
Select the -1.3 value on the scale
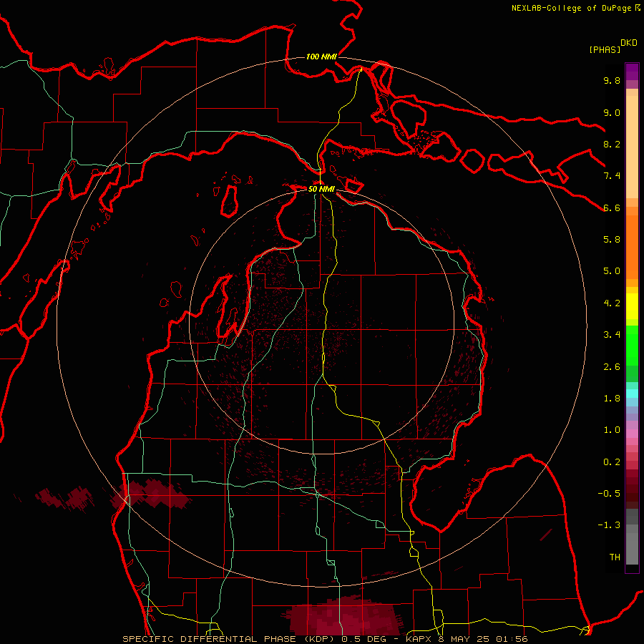point(609,525)
